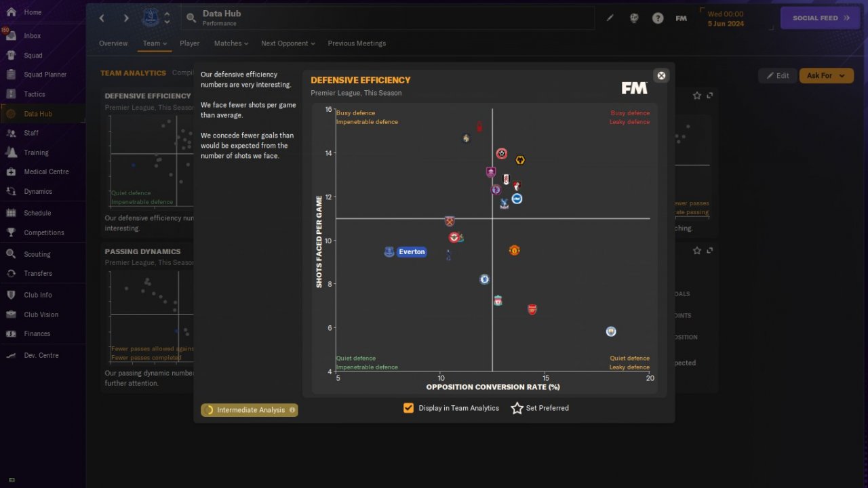Viewport: 868px width, 488px height.
Task: Open the Inbox from the sidebar
Action: [x=33, y=36]
